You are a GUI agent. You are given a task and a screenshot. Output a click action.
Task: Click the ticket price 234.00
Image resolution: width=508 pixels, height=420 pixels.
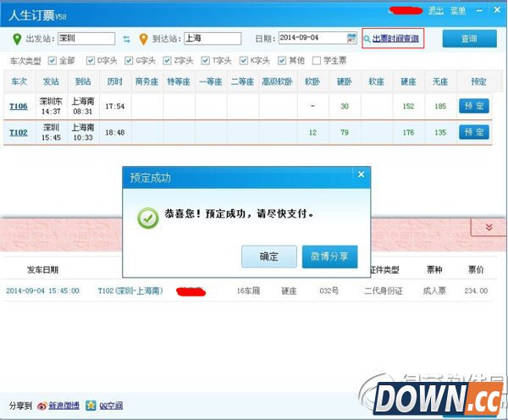click(x=476, y=290)
